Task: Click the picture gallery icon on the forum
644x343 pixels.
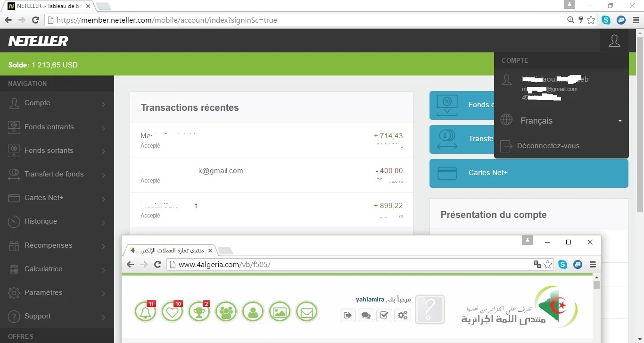Action: [280, 312]
